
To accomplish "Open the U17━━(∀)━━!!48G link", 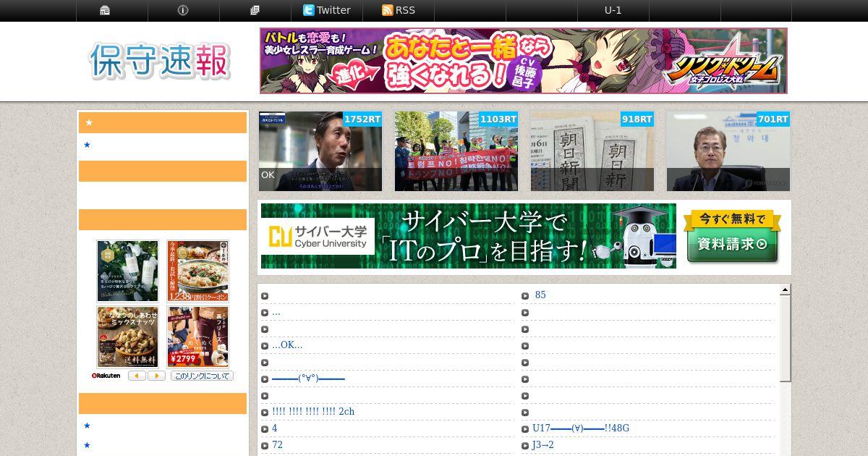I will point(581,428).
